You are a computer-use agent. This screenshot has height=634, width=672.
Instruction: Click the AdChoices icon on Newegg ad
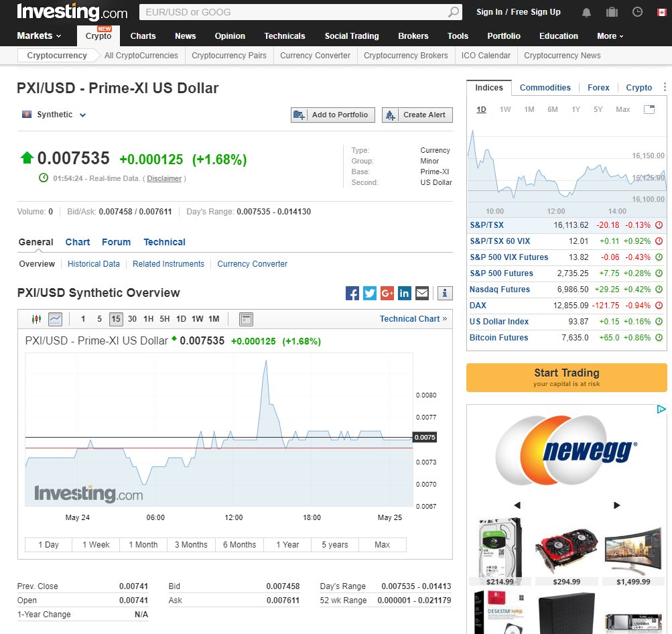click(661, 409)
